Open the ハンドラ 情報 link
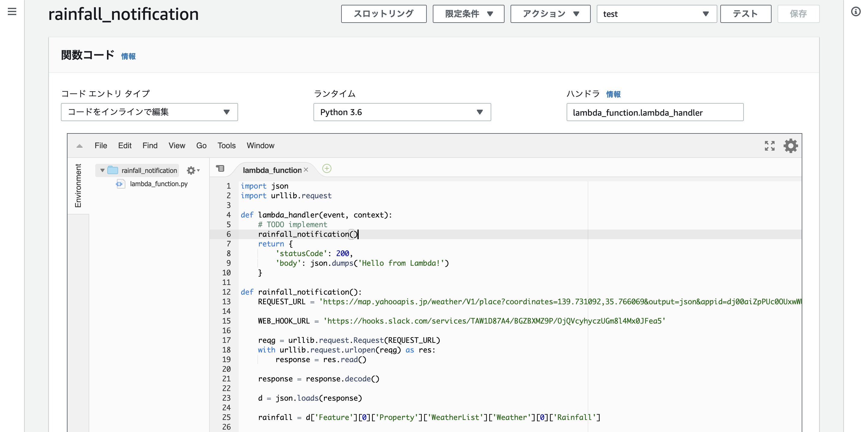Screen dimensions: 868x432 613,94
